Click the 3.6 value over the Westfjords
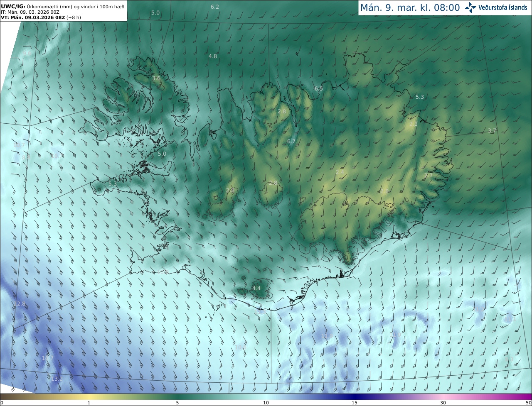 (x=156, y=78)
